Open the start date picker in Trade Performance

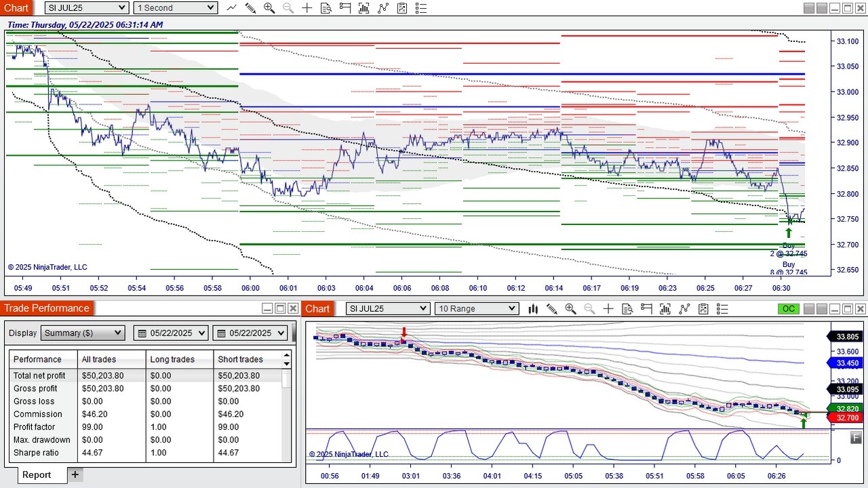point(172,333)
